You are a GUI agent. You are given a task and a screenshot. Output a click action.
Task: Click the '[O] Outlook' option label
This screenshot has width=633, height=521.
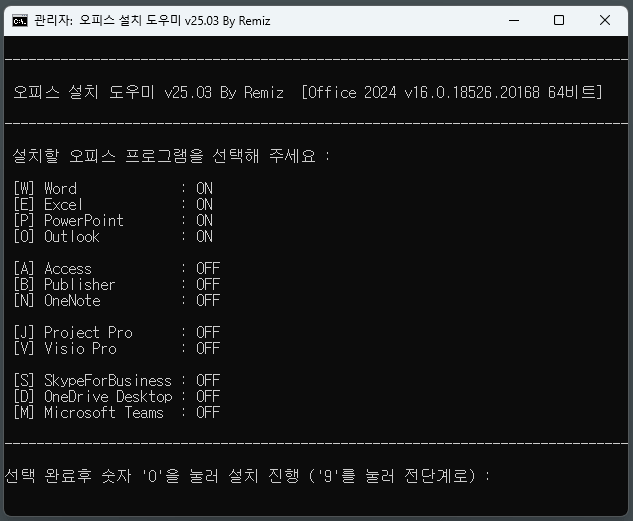[57, 236]
